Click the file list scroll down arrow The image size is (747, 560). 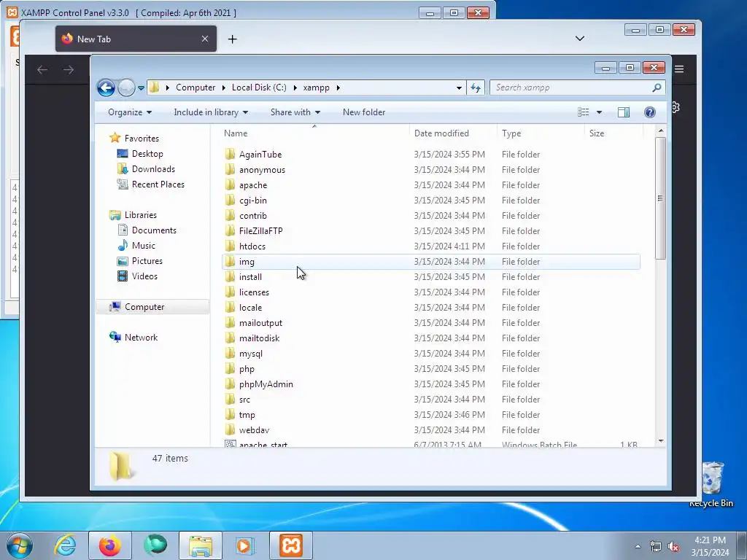pyautogui.click(x=660, y=441)
